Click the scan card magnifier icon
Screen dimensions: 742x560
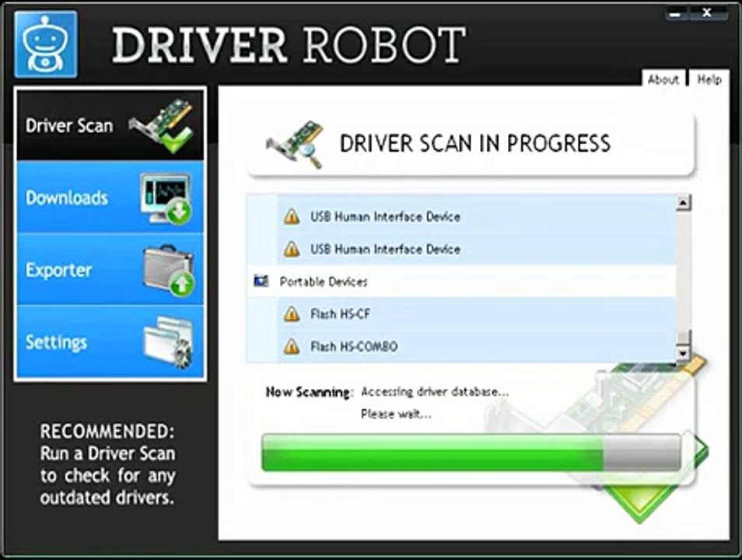click(x=296, y=144)
